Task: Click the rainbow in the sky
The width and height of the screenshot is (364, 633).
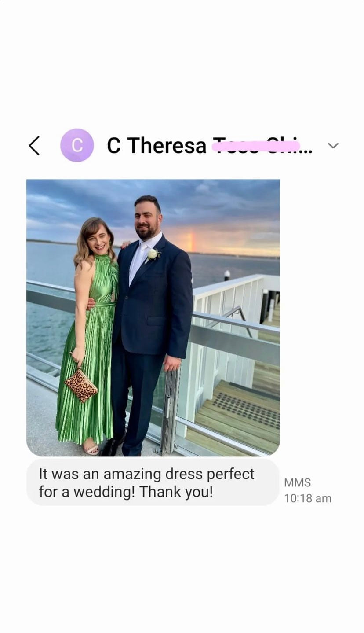Action: coord(190,242)
